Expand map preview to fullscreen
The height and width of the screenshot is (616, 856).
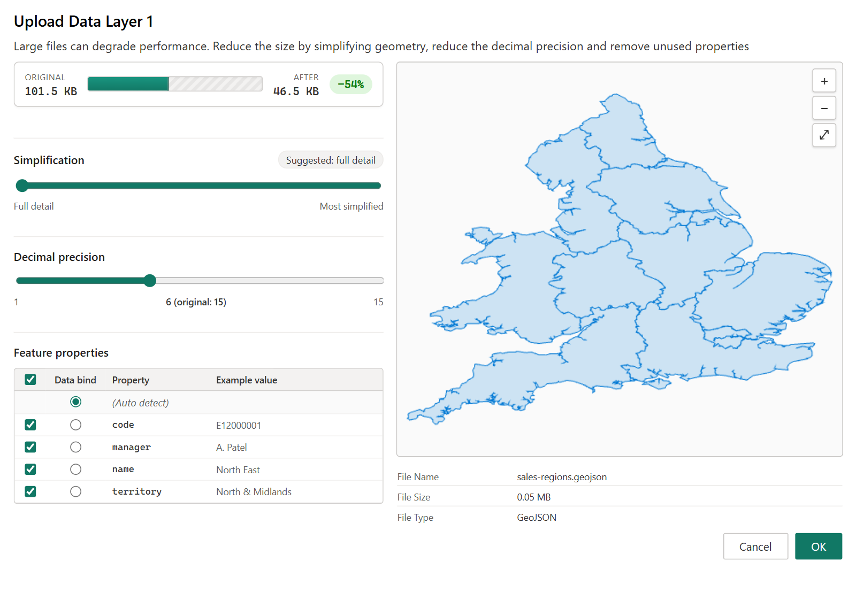824,135
